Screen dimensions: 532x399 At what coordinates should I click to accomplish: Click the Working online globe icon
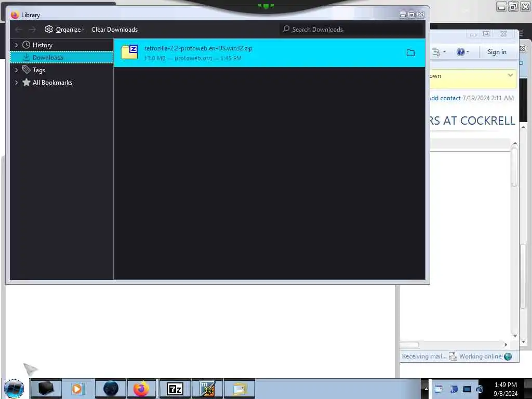pyautogui.click(x=508, y=356)
